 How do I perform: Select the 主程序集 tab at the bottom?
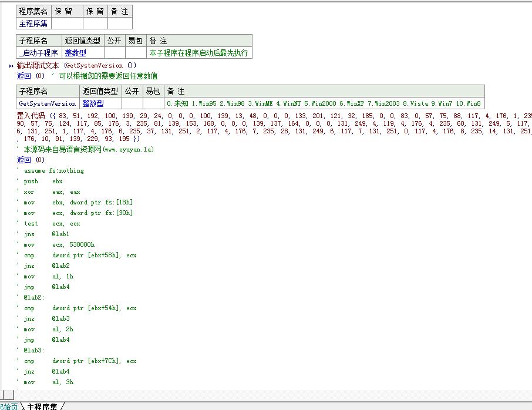42,406
